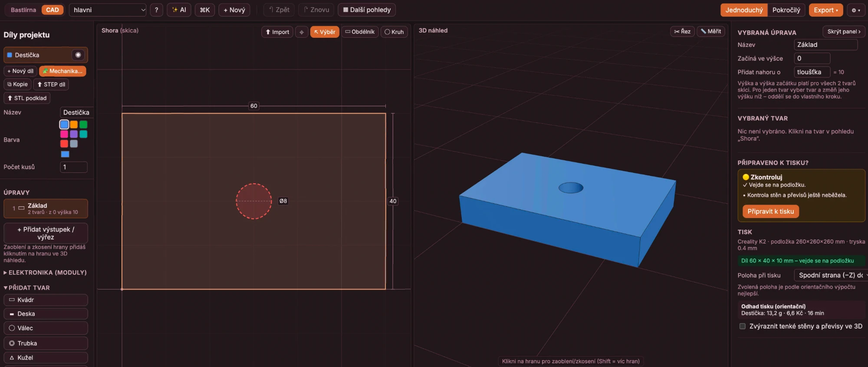868x367 pixels.
Task: Open the AI assistant button
Action: point(179,10)
